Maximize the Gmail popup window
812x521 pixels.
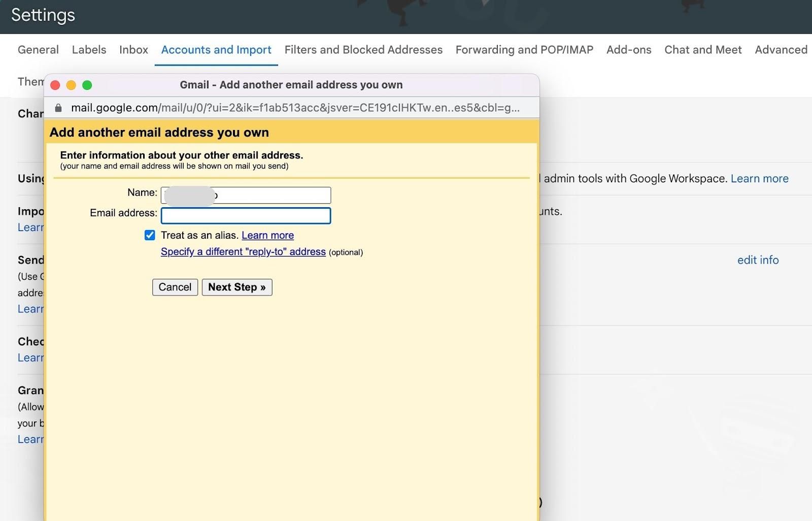click(87, 85)
